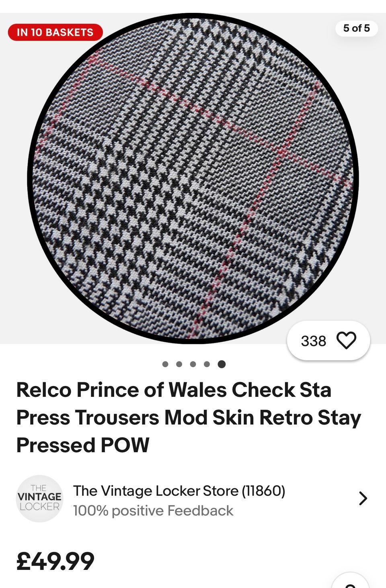Image resolution: width=386 pixels, height=588 pixels.
Task: Tap the active fifth image dot
Action: point(222,364)
